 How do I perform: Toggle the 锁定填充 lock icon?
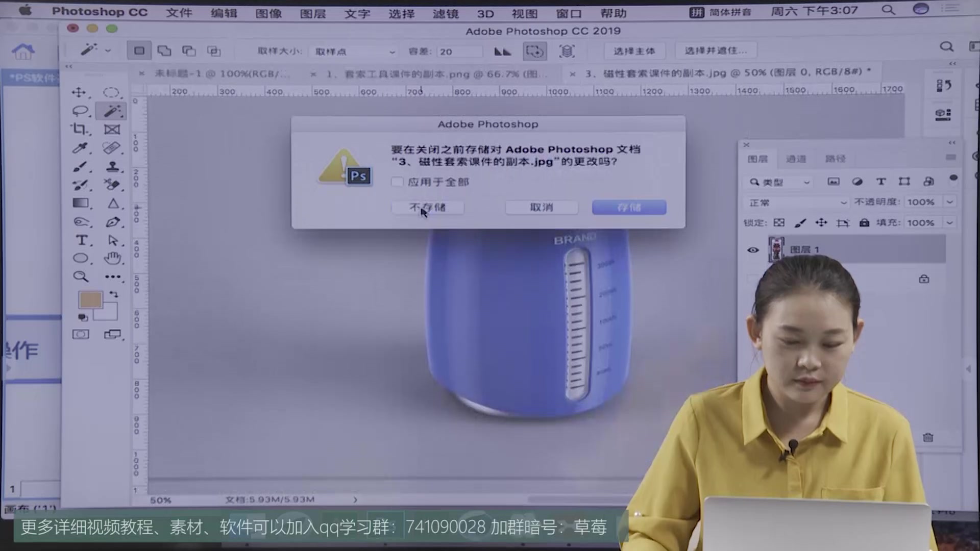865,222
